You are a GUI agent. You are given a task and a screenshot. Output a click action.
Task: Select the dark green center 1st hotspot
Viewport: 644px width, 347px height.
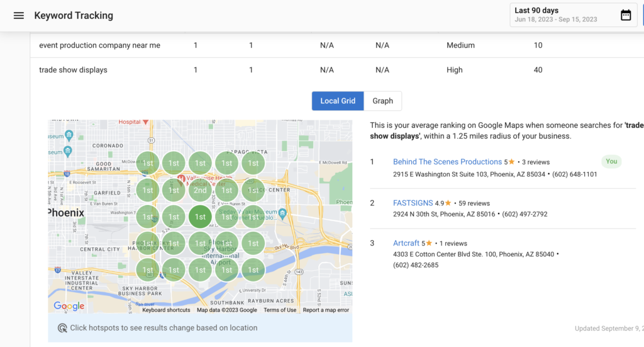[200, 217]
